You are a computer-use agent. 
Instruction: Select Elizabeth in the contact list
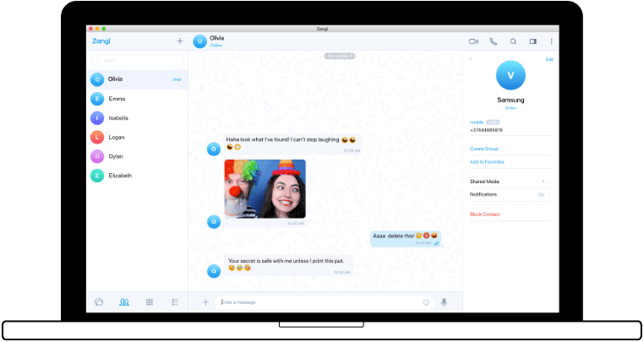pos(137,176)
